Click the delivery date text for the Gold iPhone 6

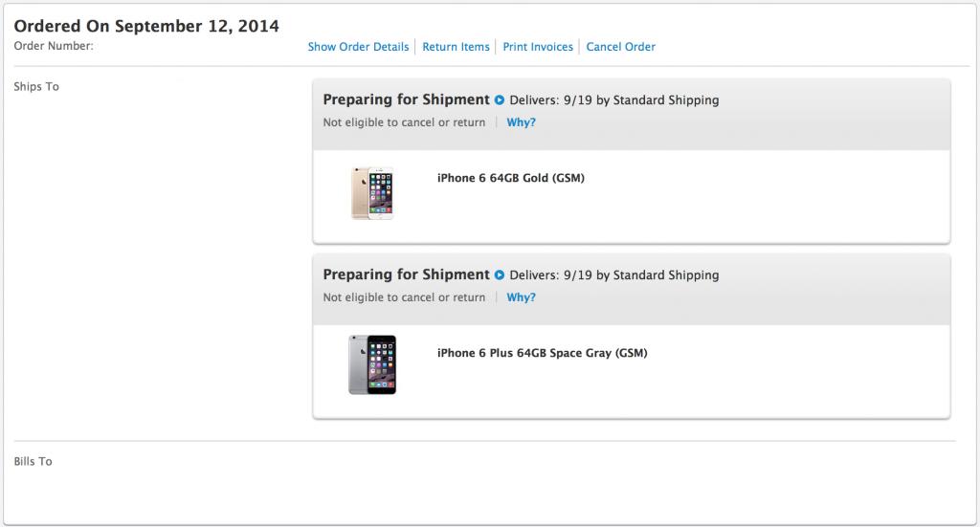tap(613, 100)
